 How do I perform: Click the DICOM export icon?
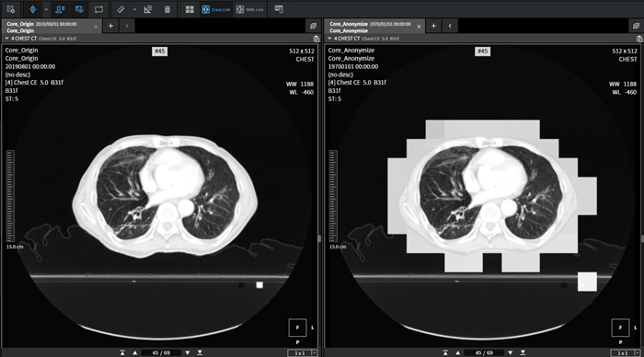click(280, 9)
